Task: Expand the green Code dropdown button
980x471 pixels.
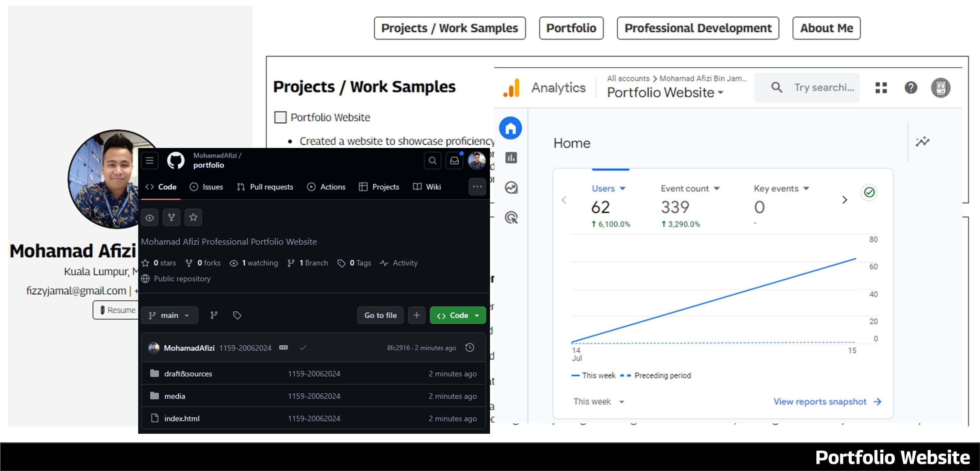Action: (458, 316)
